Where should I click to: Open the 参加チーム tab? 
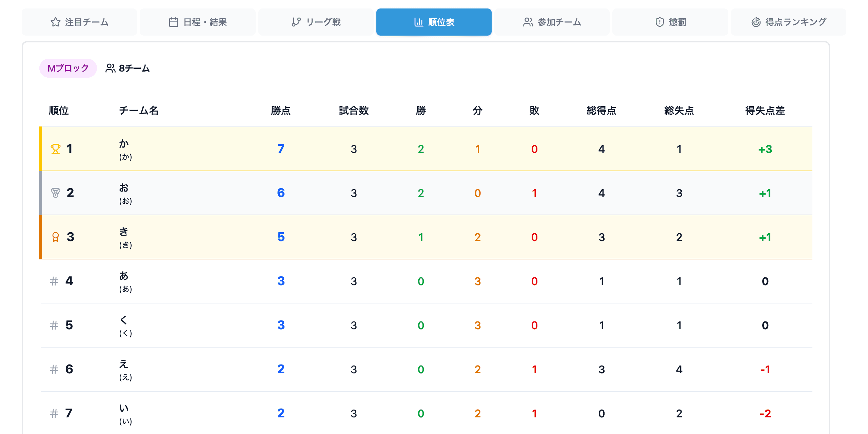click(x=552, y=22)
